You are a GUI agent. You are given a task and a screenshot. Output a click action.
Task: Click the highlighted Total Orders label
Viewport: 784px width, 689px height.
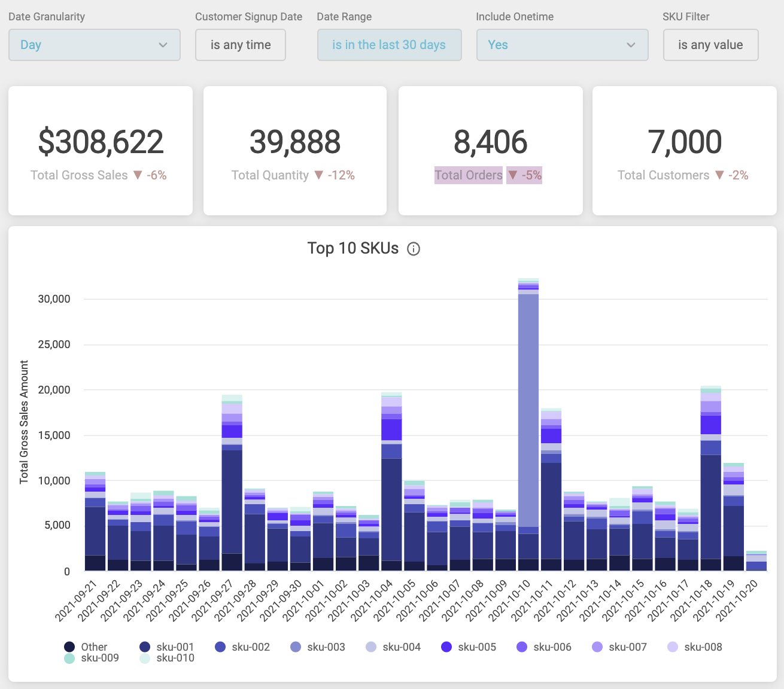click(x=468, y=175)
